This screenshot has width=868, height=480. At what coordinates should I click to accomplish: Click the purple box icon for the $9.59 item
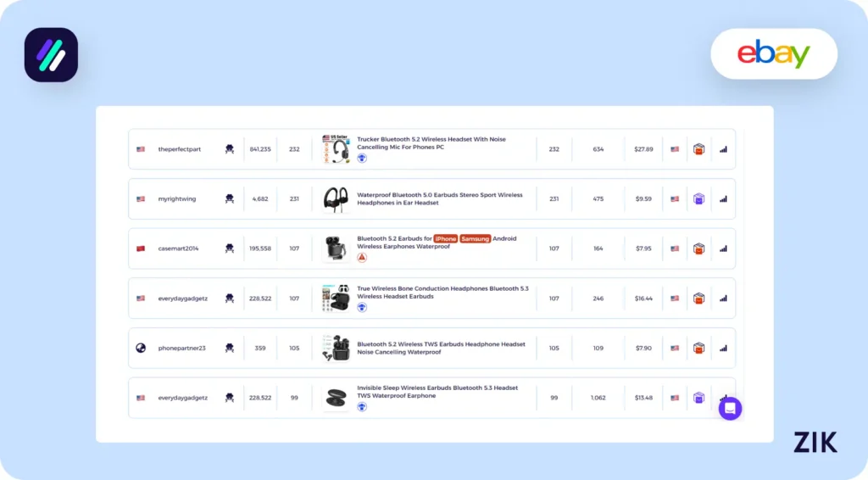698,199
